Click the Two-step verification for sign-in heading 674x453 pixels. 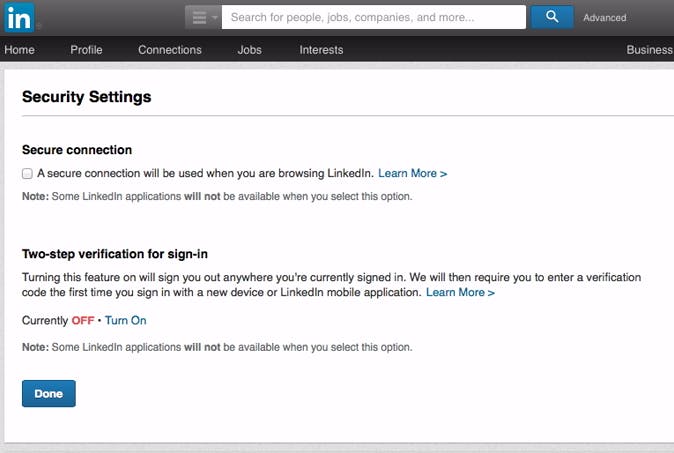point(115,255)
